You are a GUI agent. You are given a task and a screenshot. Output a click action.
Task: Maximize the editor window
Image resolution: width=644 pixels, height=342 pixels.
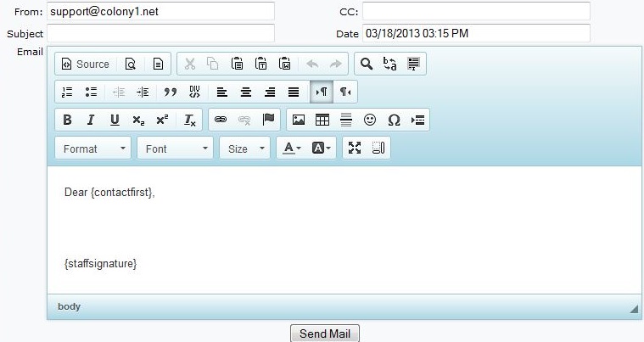click(355, 148)
